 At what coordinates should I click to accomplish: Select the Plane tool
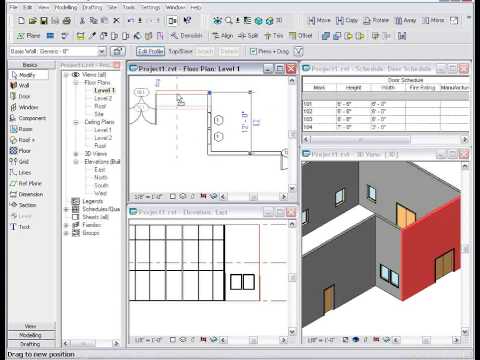point(28,36)
